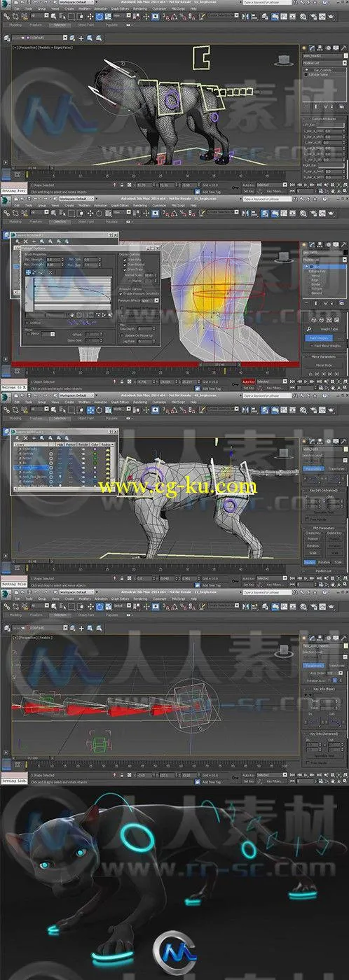This screenshot has width=349, height=980.
Task: Click Trajectories button in the Layers-dialog window
Action: tap(336, 468)
